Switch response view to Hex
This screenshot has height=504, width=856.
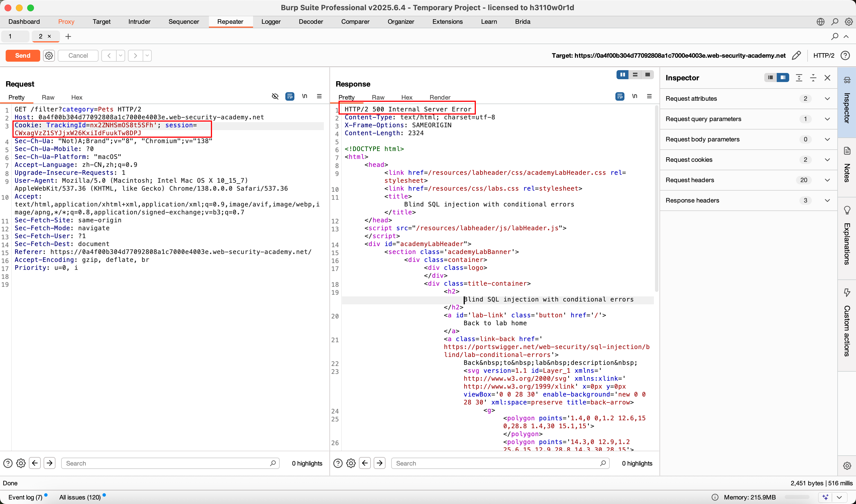point(407,98)
